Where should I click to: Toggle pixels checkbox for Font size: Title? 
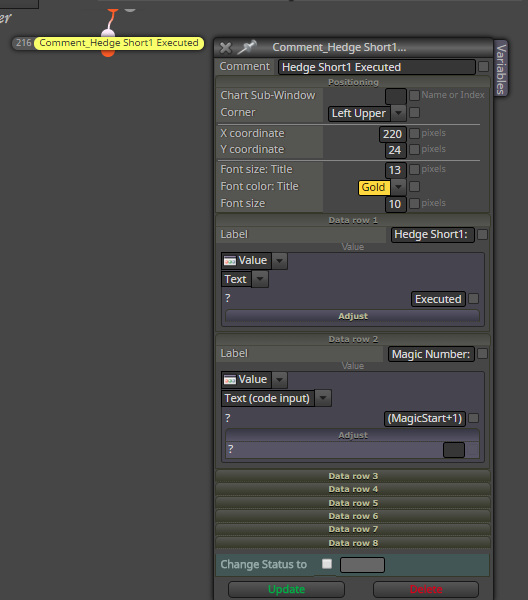[x=414, y=169]
